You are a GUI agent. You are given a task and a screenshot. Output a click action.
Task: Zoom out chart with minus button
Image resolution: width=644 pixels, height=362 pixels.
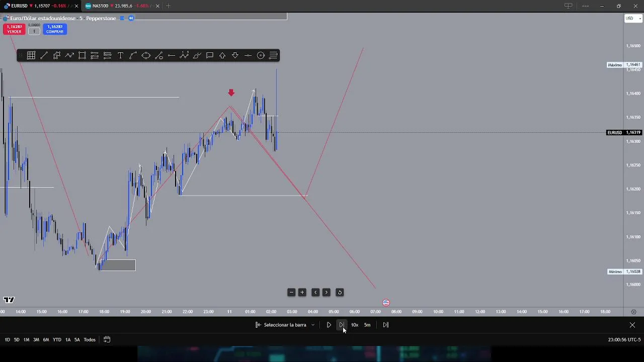point(291,292)
